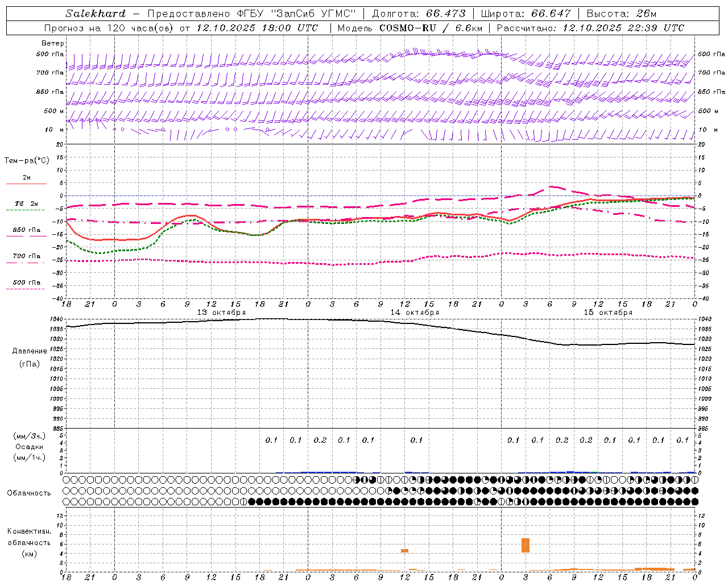Select the Высота: 26м elevation text

[622, 14]
